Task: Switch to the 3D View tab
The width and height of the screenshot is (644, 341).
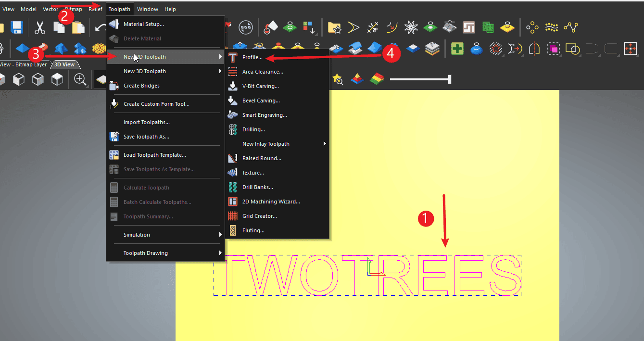Action: click(x=64, y=64)
